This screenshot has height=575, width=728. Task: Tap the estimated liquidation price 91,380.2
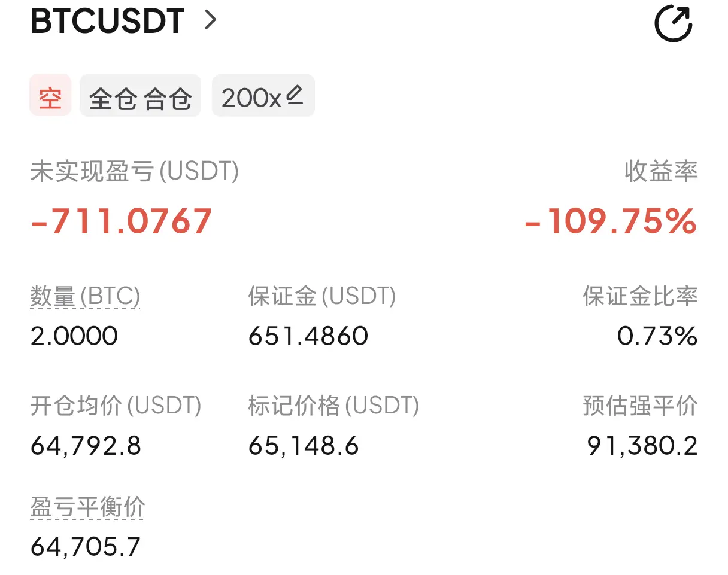(x=642, y=446)
